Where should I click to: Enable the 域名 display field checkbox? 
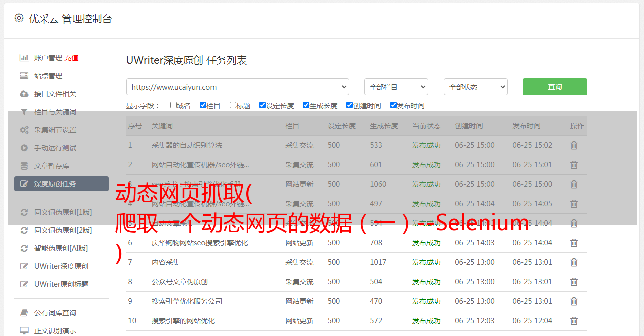coord(173,105)
